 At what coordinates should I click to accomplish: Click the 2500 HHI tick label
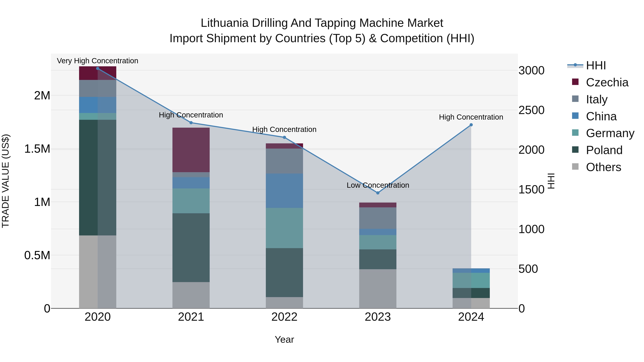(x=531, y=110)
